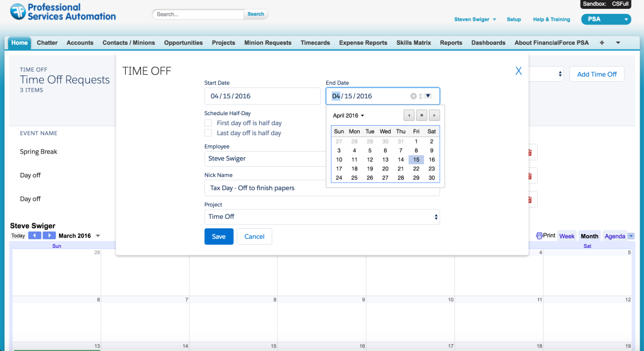The width and height of the screenshot is (644, 351).
Task: Close the Time Off dialog with X
Action: (x=518, y=71)
